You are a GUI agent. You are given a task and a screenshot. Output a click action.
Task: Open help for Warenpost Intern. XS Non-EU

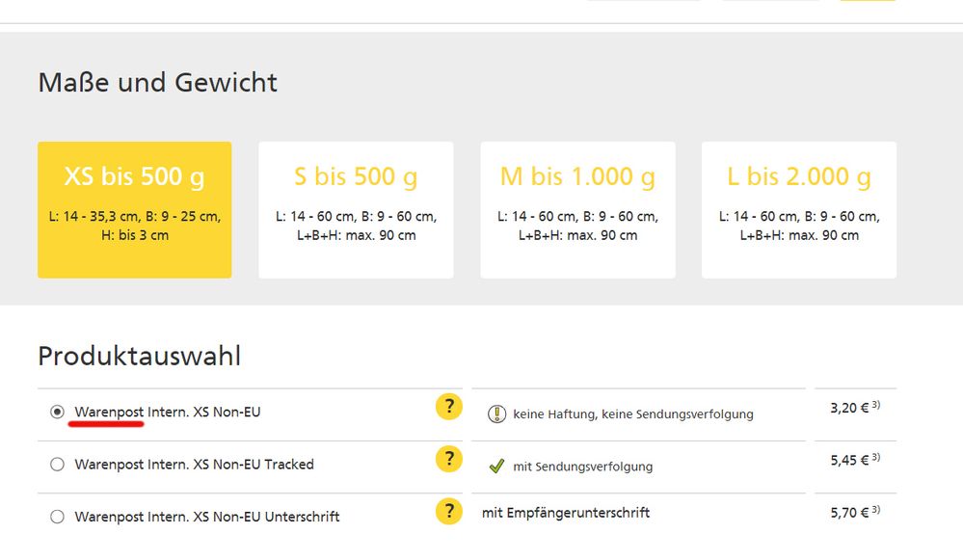pos(448,408)
